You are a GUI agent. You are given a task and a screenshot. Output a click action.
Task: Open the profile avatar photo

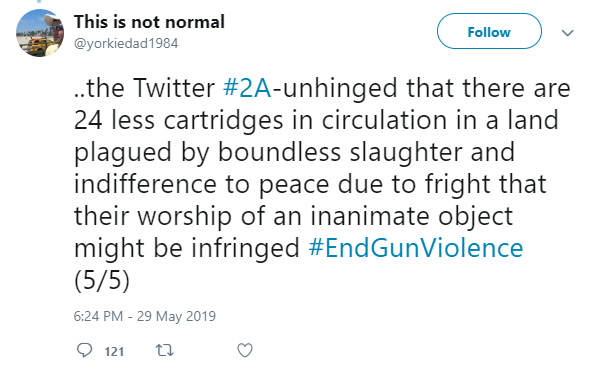point(40,33)
